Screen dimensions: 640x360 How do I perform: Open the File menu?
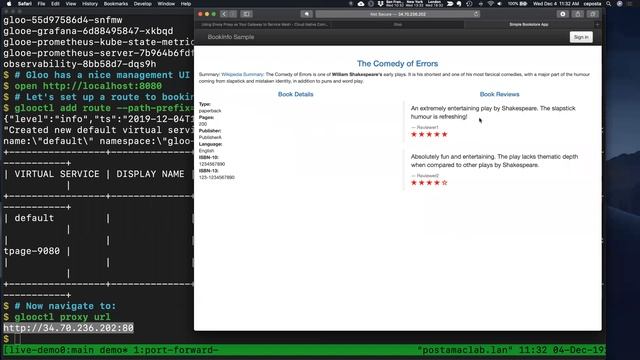pos(41,4)
